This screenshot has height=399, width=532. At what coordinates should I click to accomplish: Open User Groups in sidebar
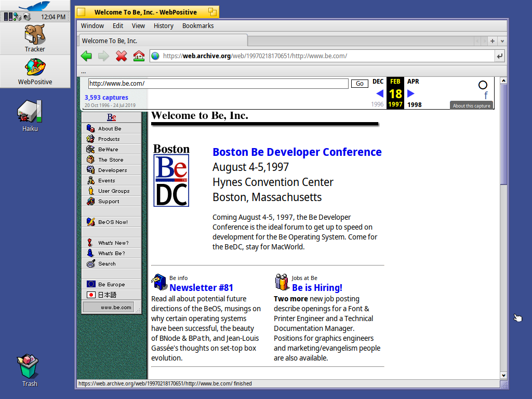coord(111,191)
